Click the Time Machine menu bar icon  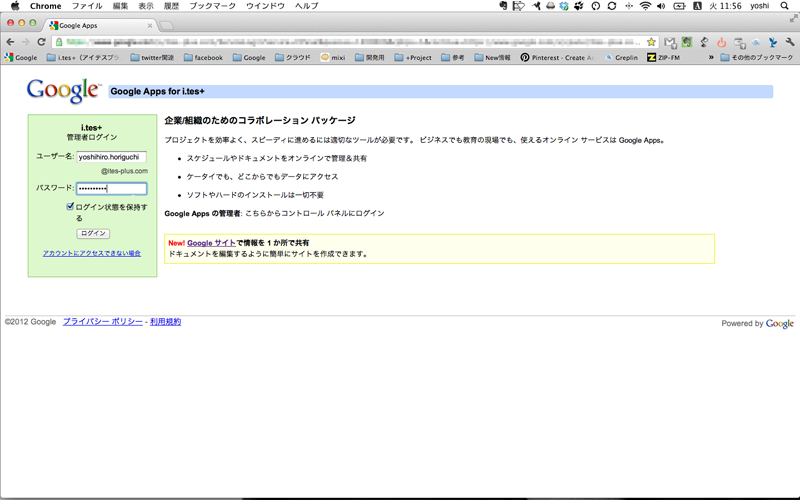(595, 6)
